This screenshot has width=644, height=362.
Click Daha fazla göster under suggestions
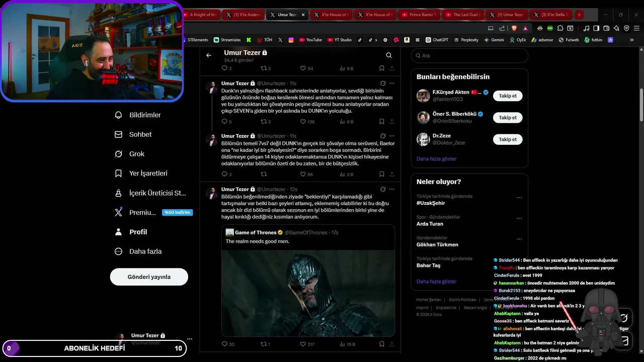pos(437,159)
